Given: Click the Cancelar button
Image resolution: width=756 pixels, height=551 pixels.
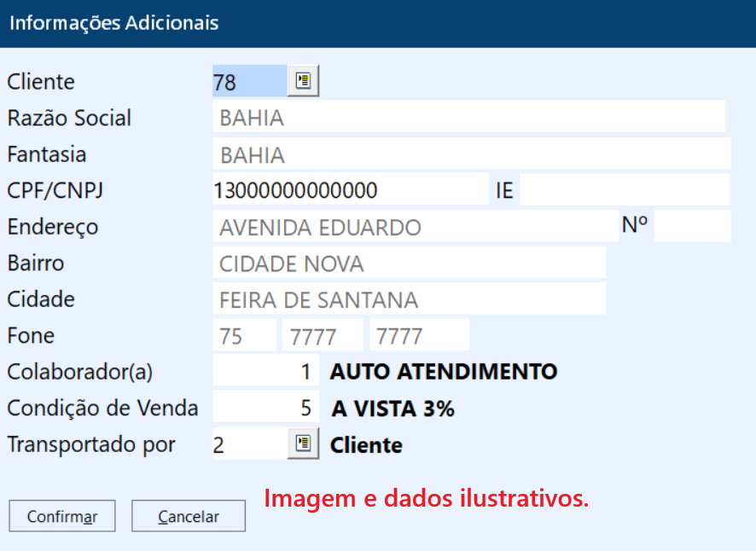Looking at the screenshot, I should (189, 516).
